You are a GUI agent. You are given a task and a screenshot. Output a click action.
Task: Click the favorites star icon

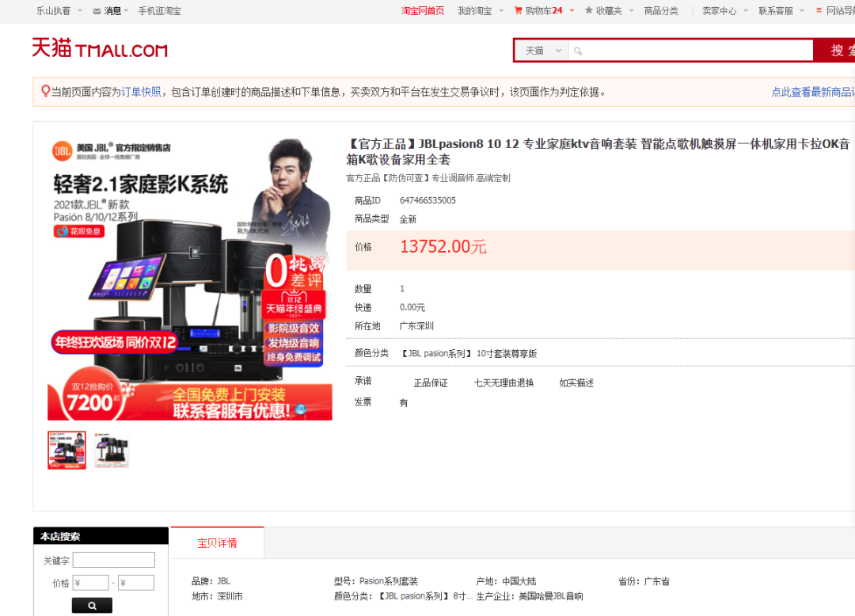589,10
